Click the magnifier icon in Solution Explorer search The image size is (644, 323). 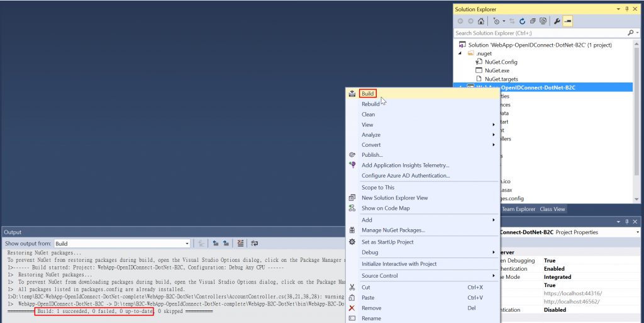click(x=630, y=33)
